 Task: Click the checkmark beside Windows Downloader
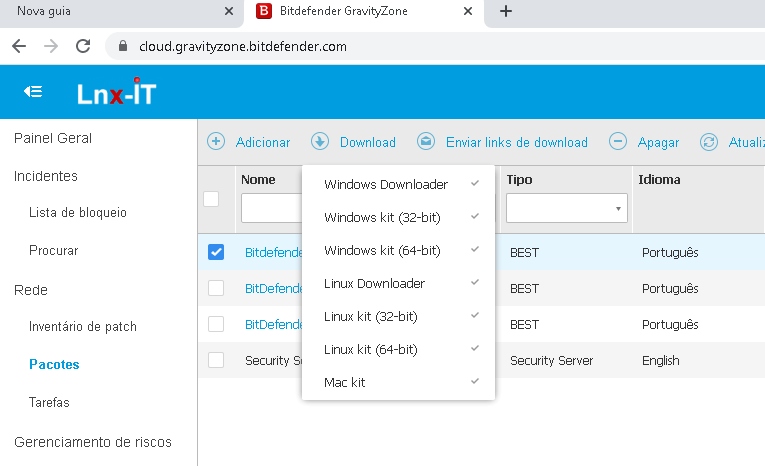pos(475,183)
